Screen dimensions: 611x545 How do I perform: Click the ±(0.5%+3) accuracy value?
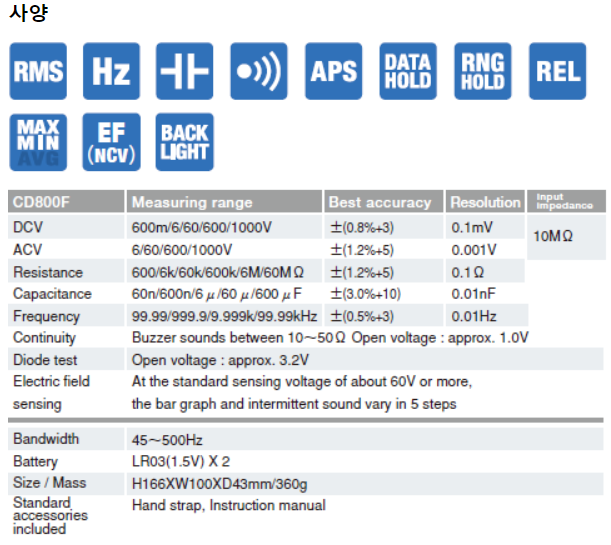[x=362, y=316]
